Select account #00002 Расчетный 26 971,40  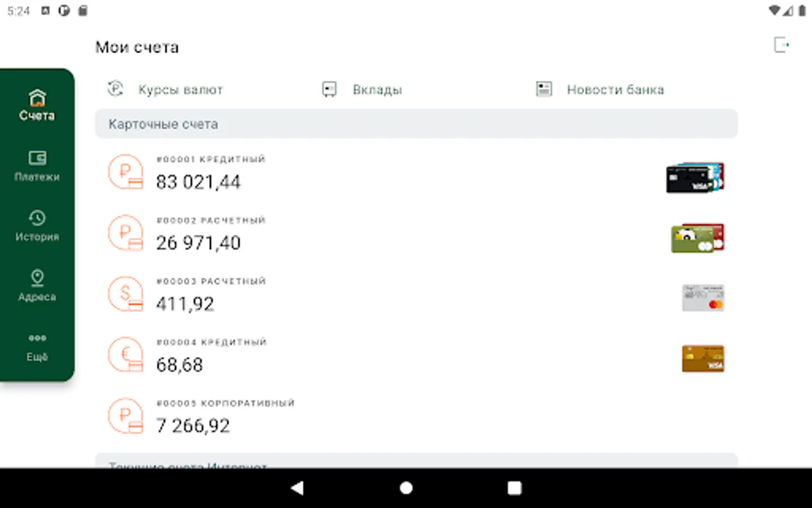pyautogui.click(x=416, y=235)
